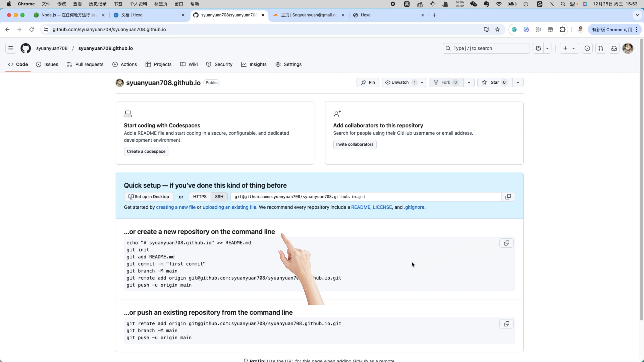The height and width of the screenshot is (362, 644).
Task: Focus the 'Type / to search' field
Action: [486, 48]
